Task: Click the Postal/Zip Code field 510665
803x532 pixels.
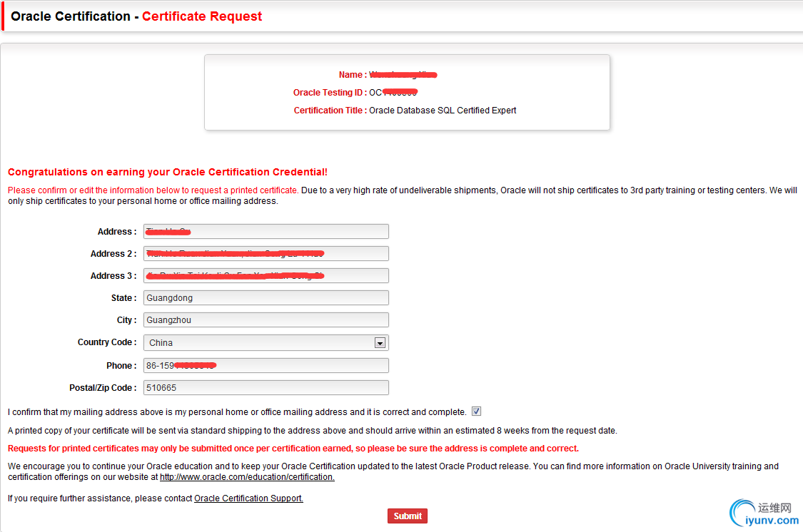Action: pos(266,388)
